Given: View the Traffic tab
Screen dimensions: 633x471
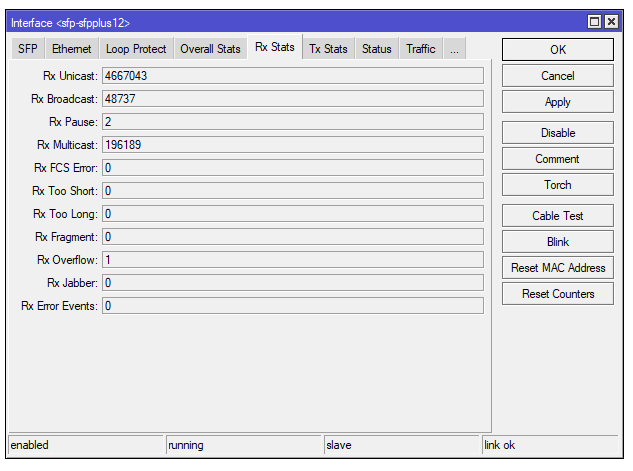Looking at the screenshot, I should [x=421, y=49].
